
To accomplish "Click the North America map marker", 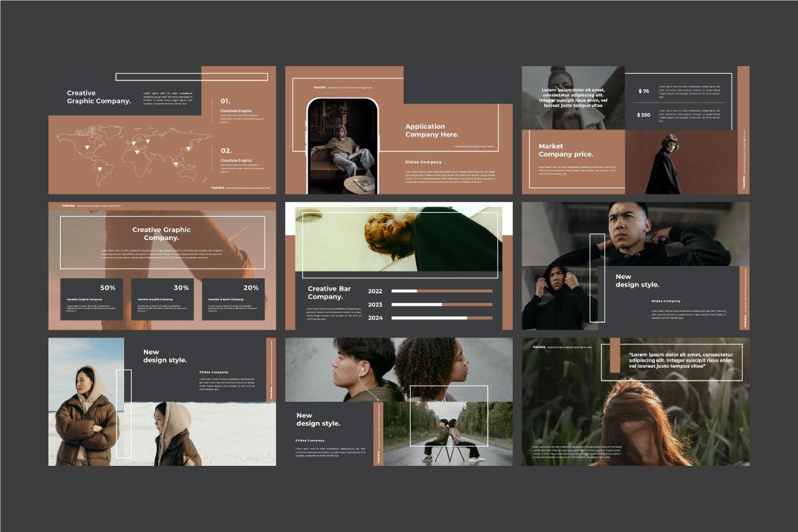I will pos(87,147).
